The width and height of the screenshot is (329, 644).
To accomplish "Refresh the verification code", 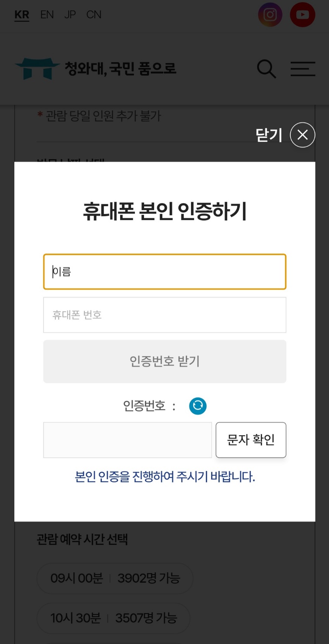I will (198, 406).
